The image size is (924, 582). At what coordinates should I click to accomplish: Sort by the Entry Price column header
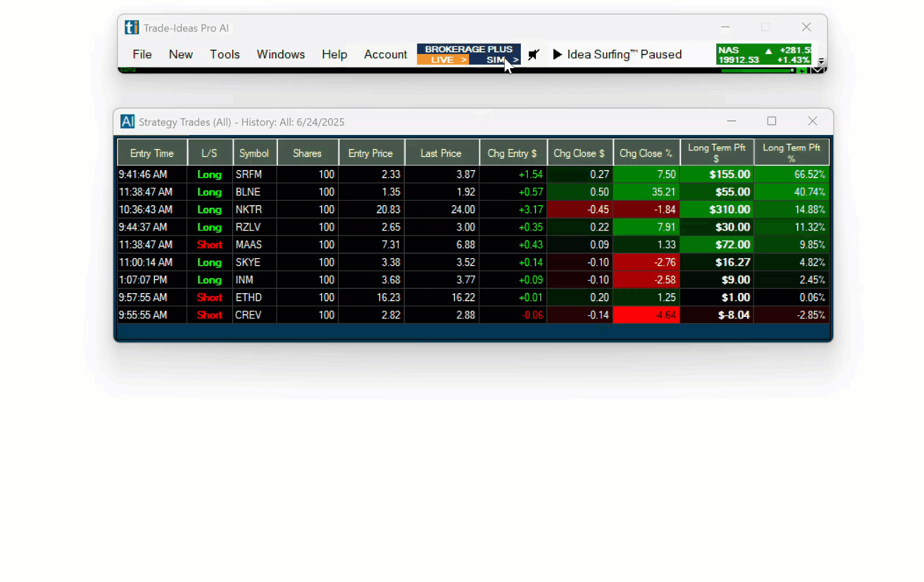tap(371, 153)
